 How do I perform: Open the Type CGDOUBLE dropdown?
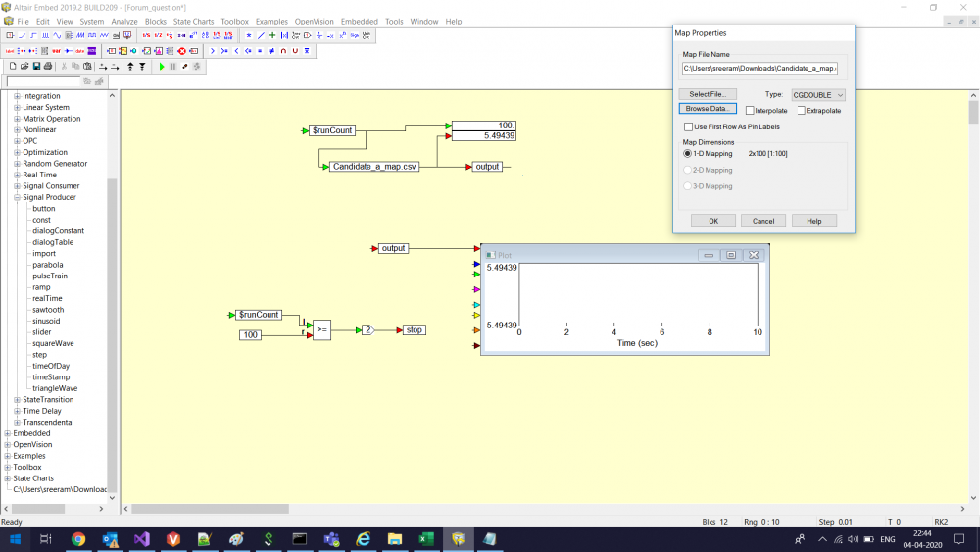pos(818,95)
